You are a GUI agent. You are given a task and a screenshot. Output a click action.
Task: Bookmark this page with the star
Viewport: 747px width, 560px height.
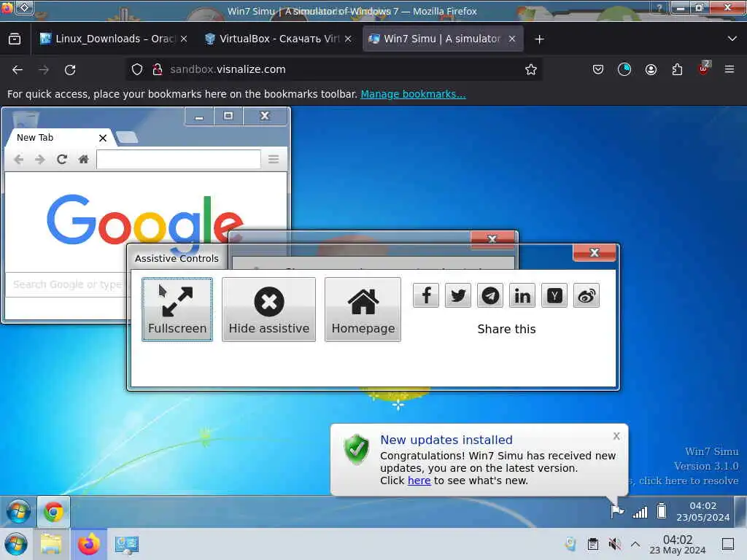pos(531,69)
